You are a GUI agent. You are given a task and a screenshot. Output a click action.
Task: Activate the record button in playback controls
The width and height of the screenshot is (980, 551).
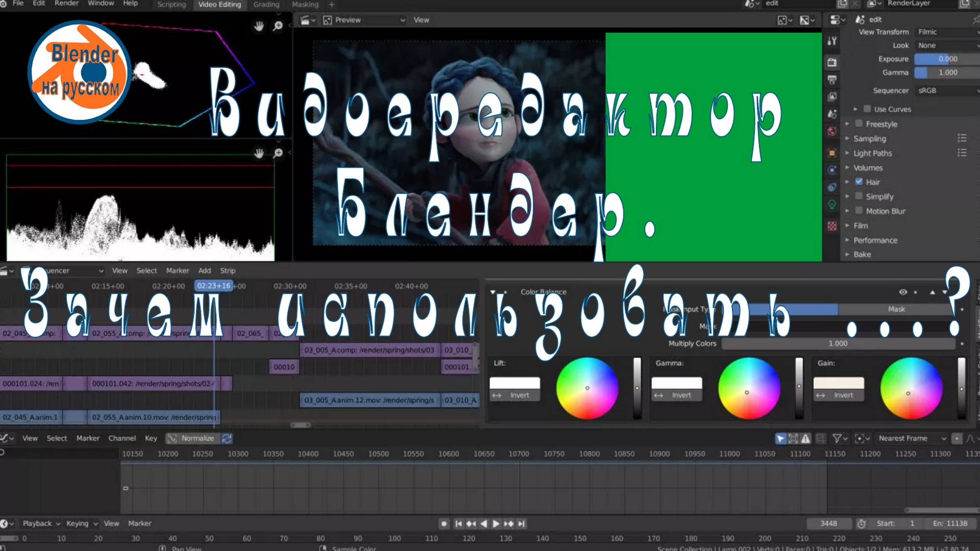point(443,523)
